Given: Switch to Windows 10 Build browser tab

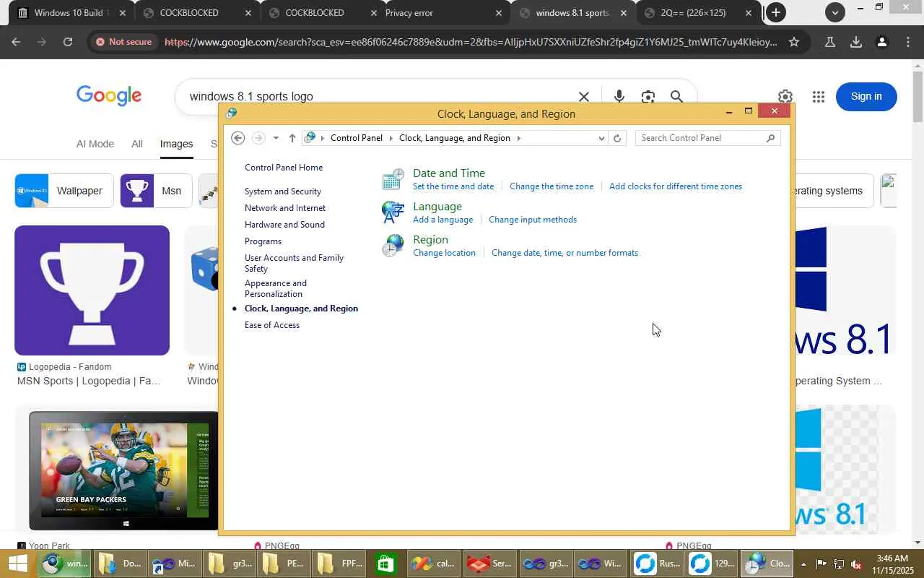Looking at the screenshot, I should 70,13.
